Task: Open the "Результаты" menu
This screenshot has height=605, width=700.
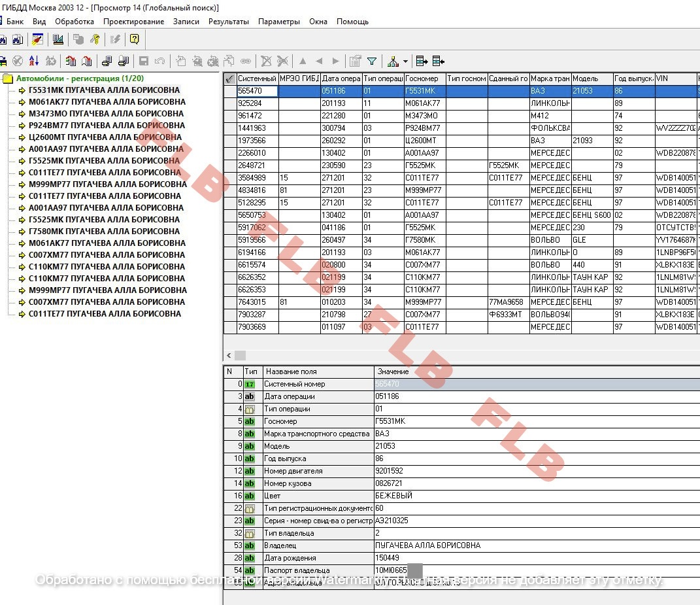Action: [x=228, y=22]
